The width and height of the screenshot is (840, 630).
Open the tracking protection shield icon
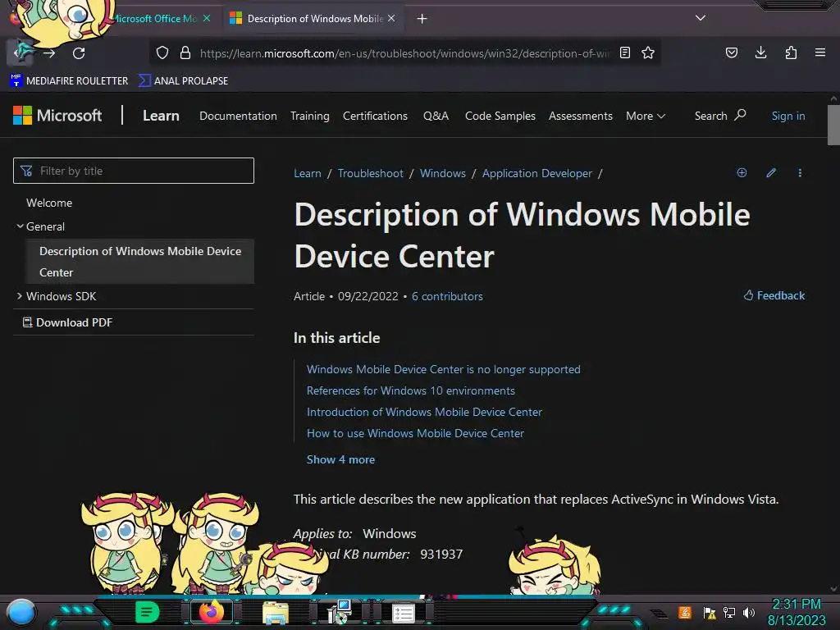tap(162, 52)
